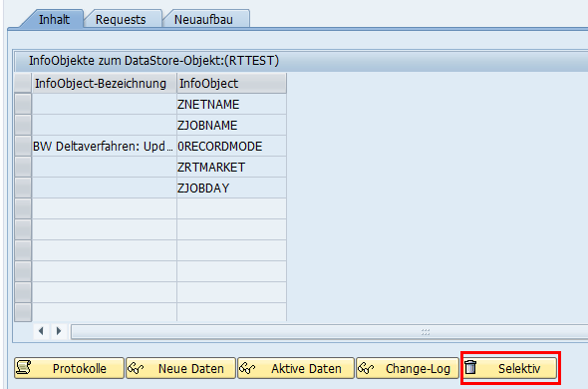This screenshot has height=389, width=588.
Task: Select the ZJOBNAME cell
Action: (231, 126)
